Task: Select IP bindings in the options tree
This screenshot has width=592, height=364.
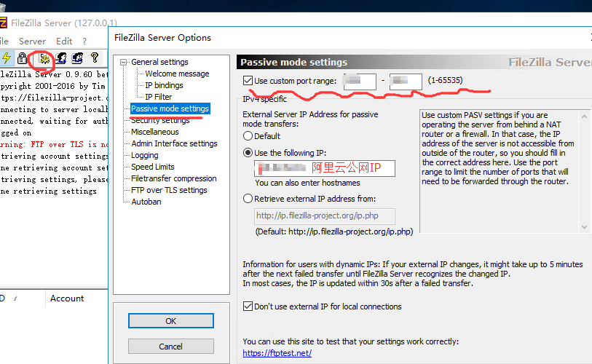Action: pyautogui.click(x=164, y=85)
